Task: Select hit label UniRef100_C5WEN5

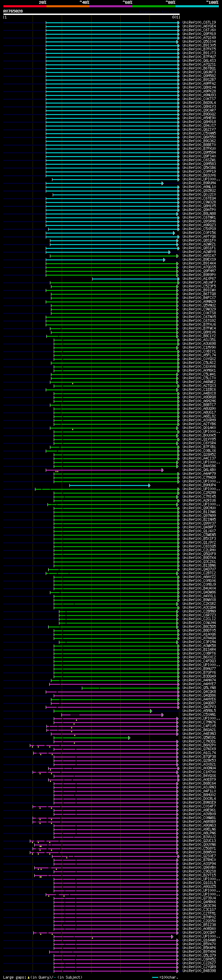Action: coord(199,535)
